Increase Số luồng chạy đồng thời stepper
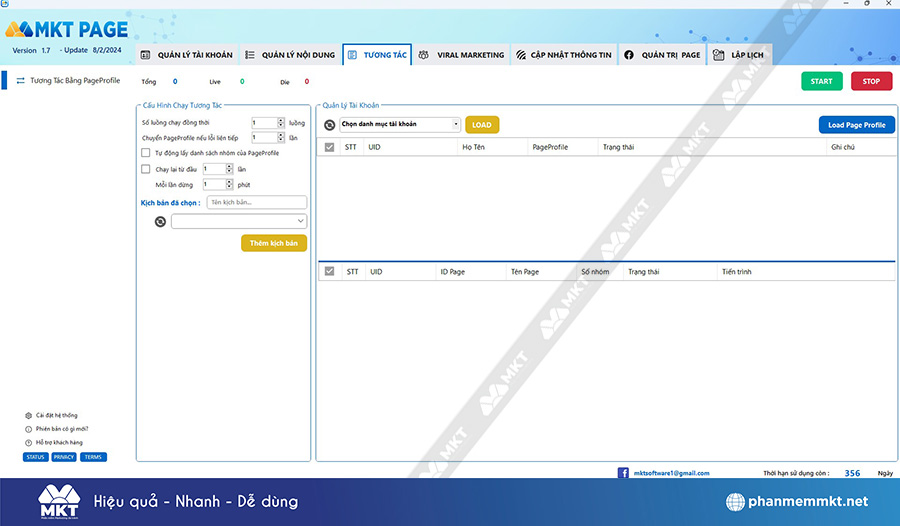 [x=281, y=120]
